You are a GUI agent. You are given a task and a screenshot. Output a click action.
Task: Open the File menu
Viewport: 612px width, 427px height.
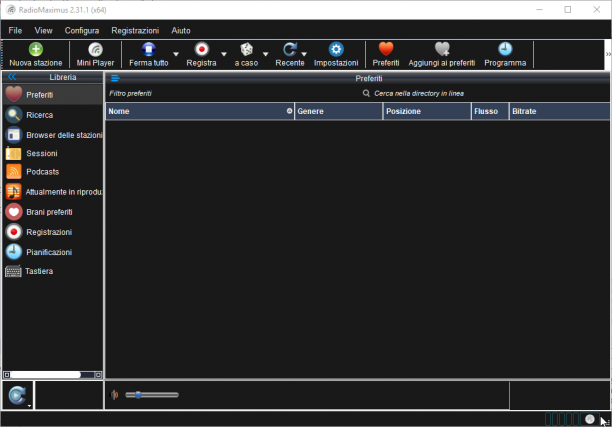click(15, 30)
